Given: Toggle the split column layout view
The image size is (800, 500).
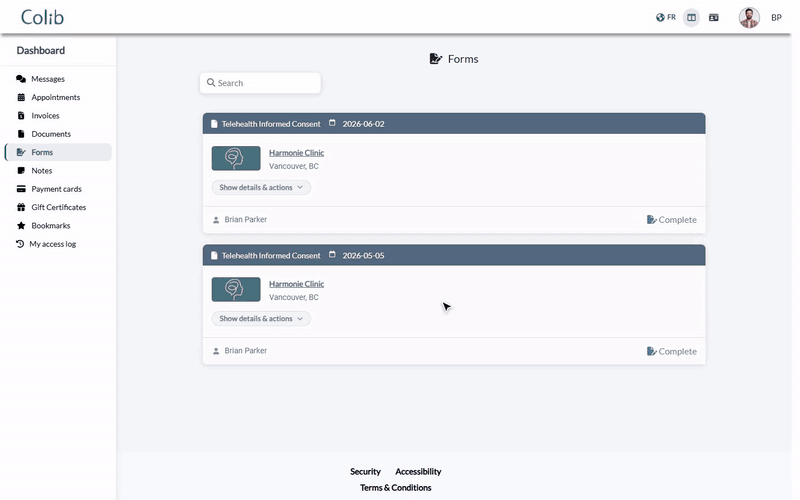Looking at the screenshot, I should point(691,17).
